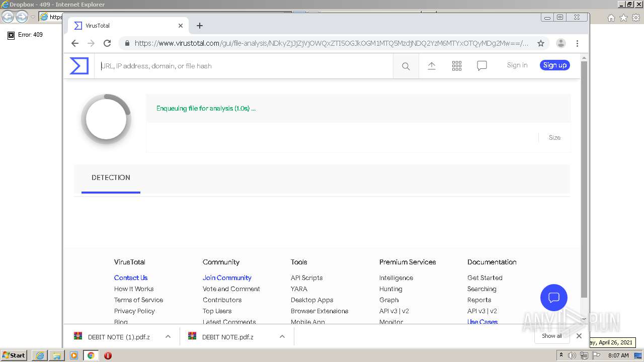Open Get Started link

click(x=485, y=278)
